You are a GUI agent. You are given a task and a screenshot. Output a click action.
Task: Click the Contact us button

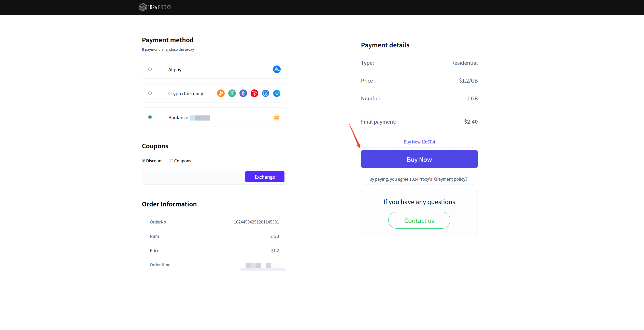(419, 220)
